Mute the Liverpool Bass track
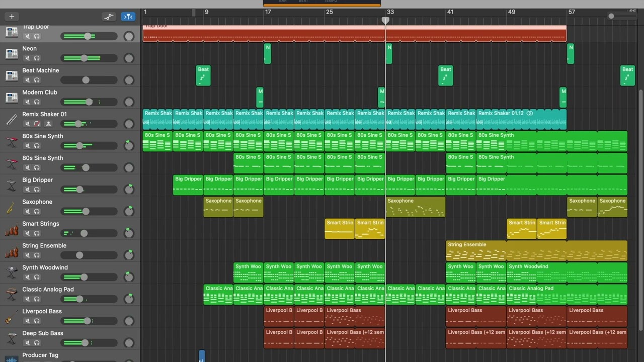Screen dimensions: 644x362 [x=28, y=321]
